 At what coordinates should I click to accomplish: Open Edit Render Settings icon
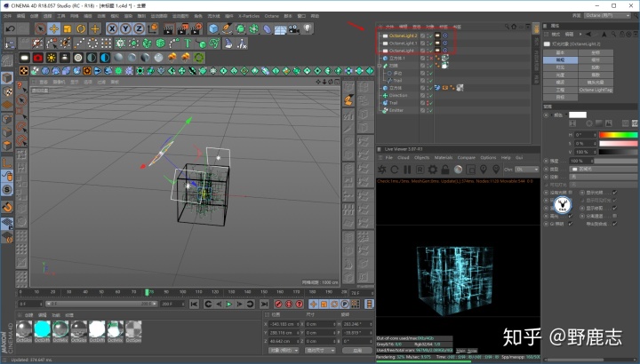click(x=196, y=28)
